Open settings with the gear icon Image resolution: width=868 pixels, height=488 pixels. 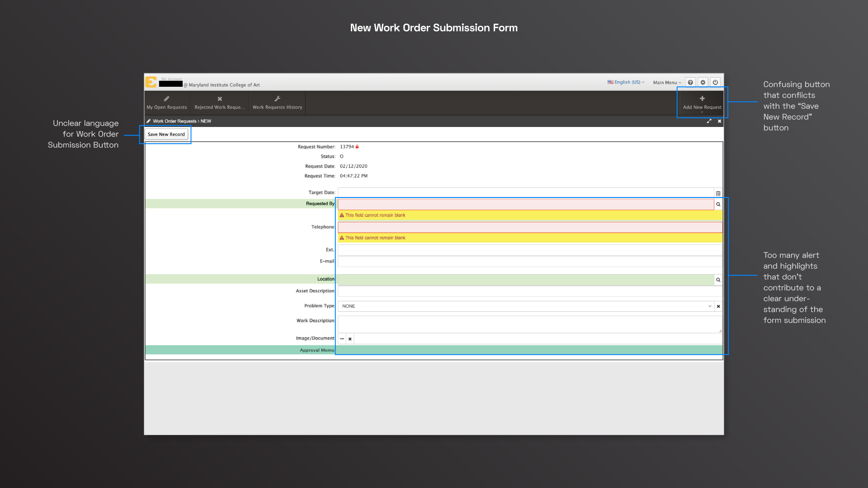click(x=703, y=82)
